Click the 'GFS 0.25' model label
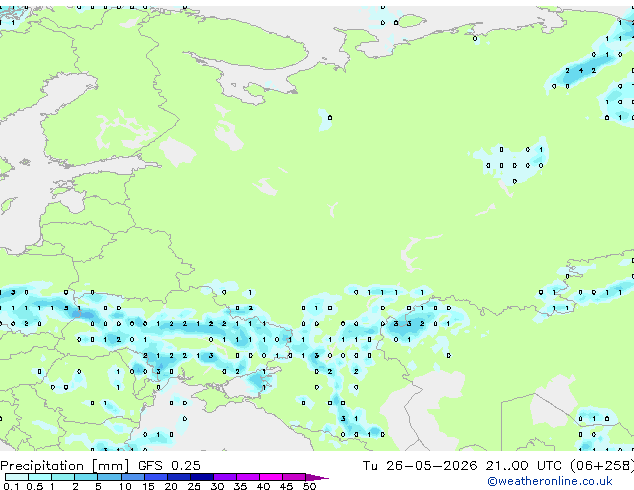This screenshot has width=634, height=490. click(x=169, y=466)
